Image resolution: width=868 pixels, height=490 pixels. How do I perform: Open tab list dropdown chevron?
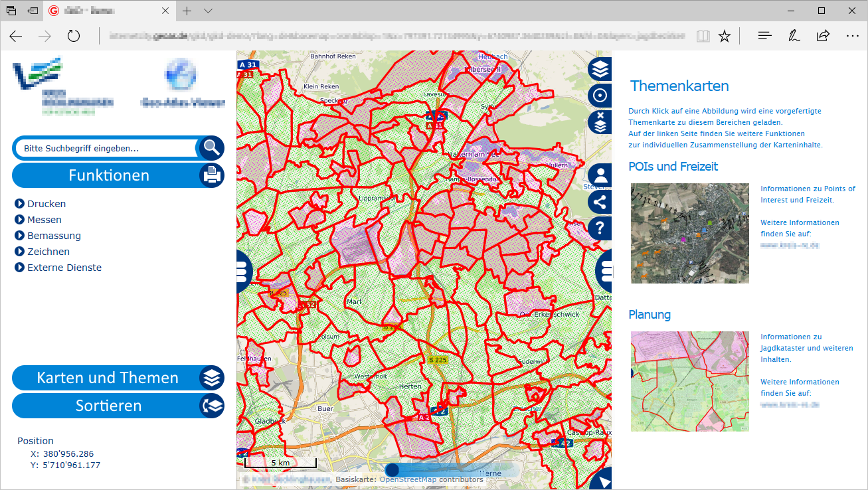click(x=208, y=11)
